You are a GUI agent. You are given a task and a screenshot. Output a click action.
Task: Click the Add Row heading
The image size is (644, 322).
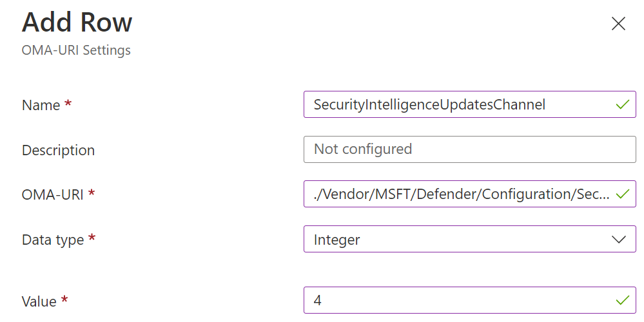point(77,23)
